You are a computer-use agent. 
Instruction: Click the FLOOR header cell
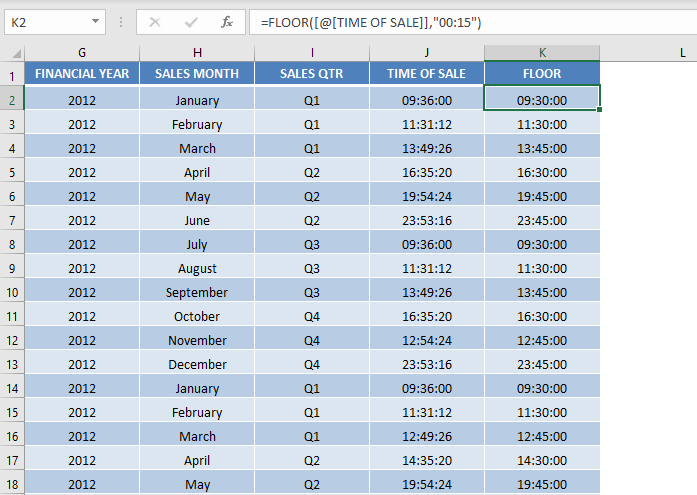pos(542,73)
